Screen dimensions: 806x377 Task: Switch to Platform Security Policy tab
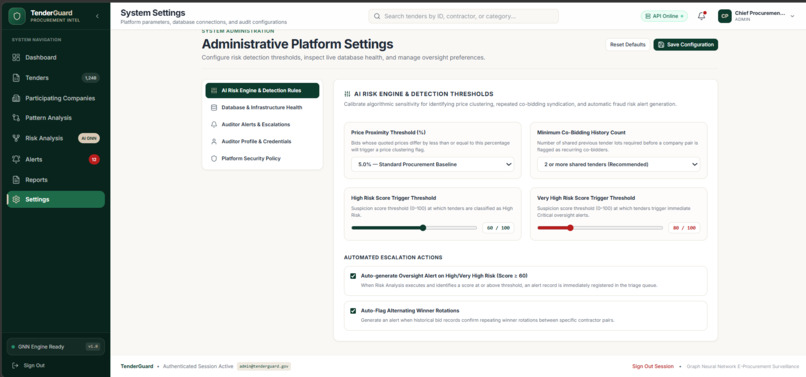(x=262, y=158)
